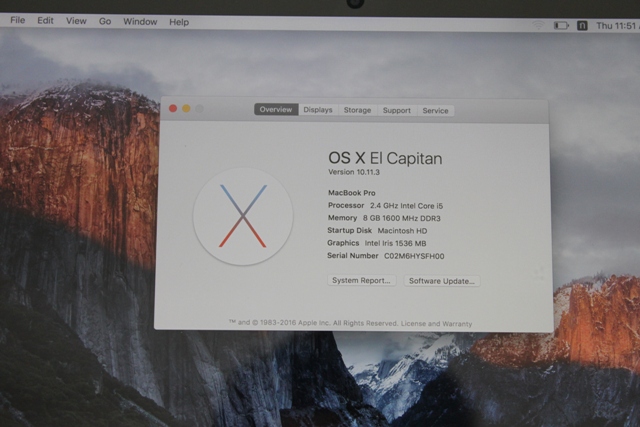Click the Version 10.11.3 text
Screen dimensions: 640x427
tap(354, 172)
